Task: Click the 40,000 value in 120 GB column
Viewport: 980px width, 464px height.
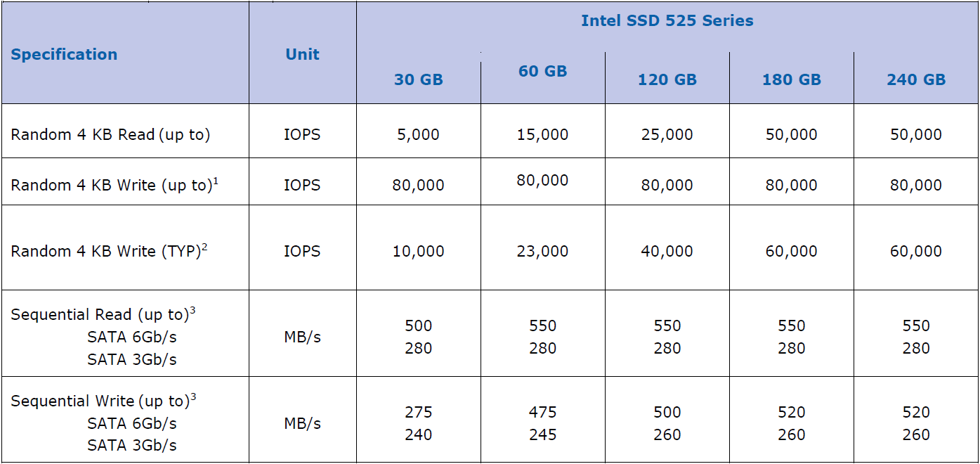Action: (667, 251)
